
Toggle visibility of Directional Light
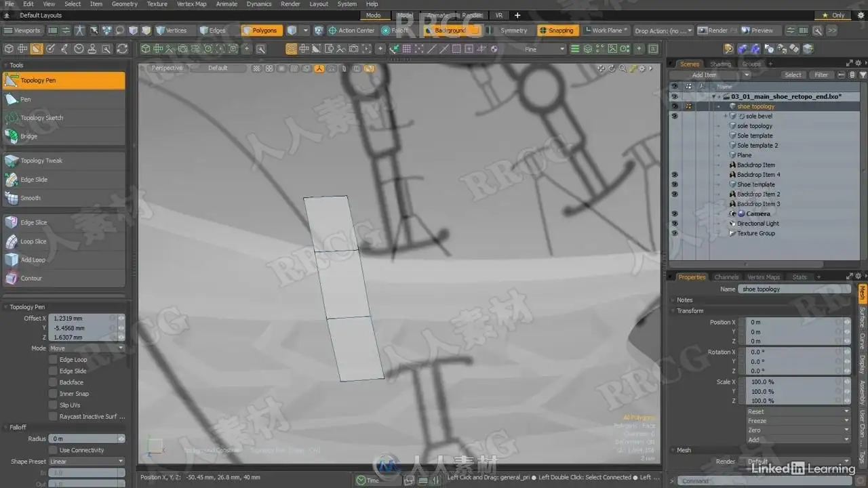[x=674, y=224]
